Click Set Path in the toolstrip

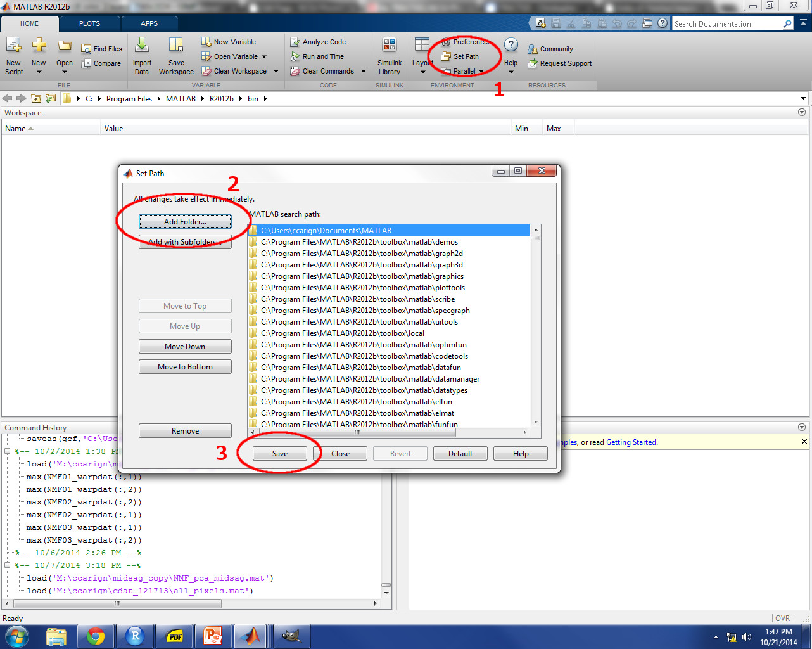460,56
